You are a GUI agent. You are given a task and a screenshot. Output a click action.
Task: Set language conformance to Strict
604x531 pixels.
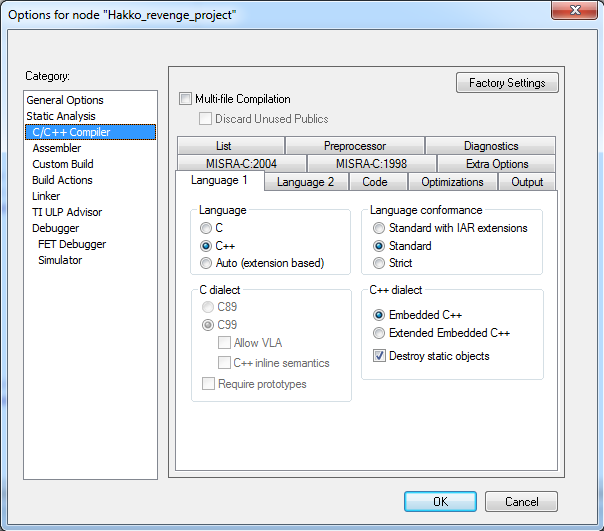point(380,264)
